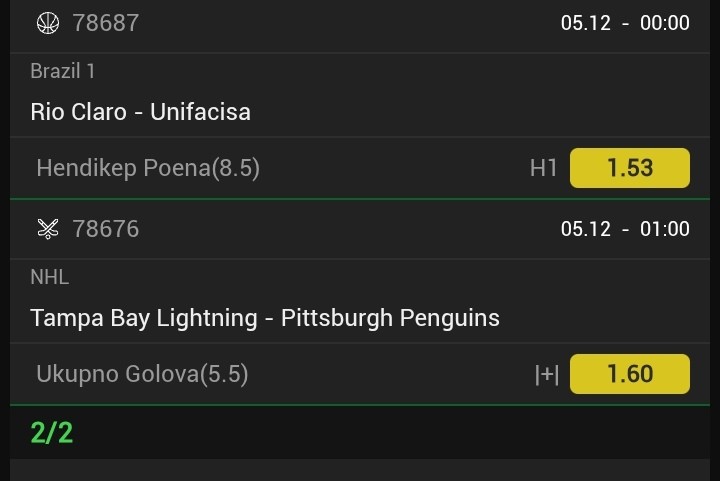Click the 05.12 date on basketball event
720x481 pixels.
click(x=586, y=23)
